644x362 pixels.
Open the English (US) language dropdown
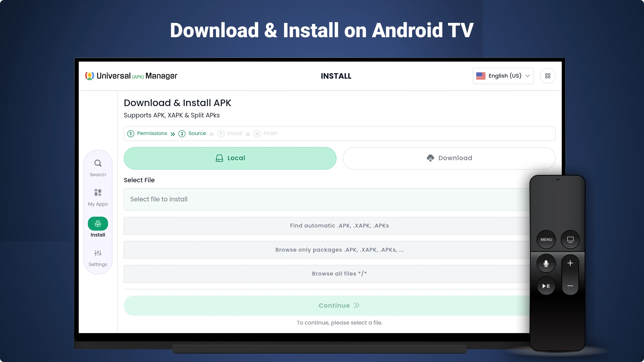pyautogui.click(x=503, y=76)
